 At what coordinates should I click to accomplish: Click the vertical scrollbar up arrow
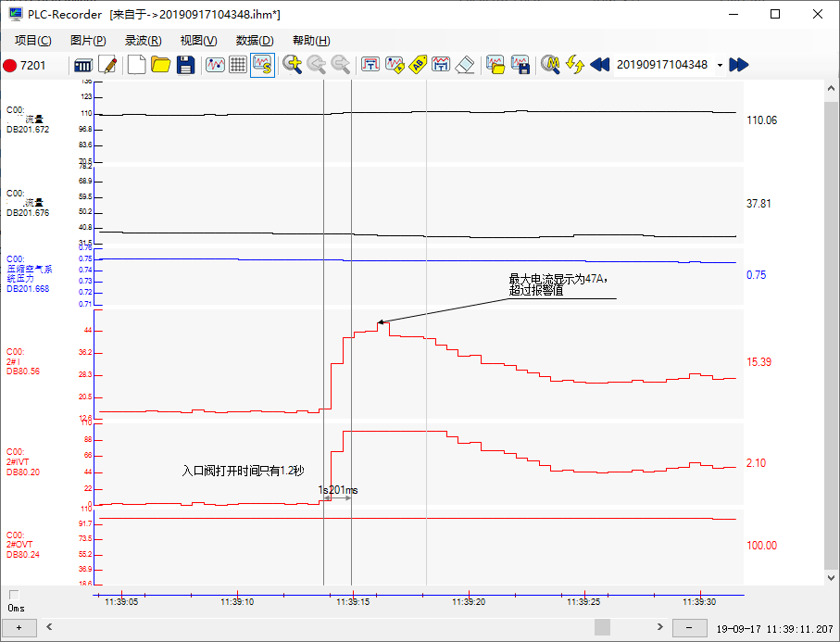(x=831, y=88)
